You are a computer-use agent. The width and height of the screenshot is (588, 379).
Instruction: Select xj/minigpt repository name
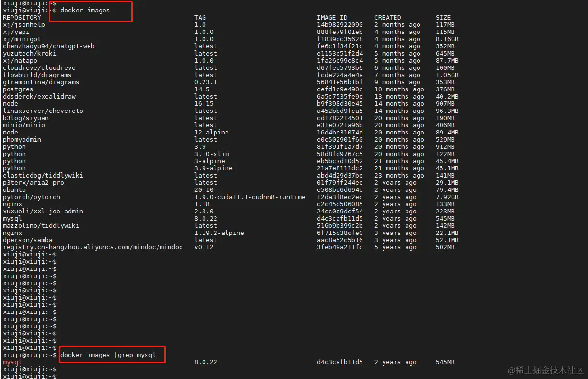[22, 39]
